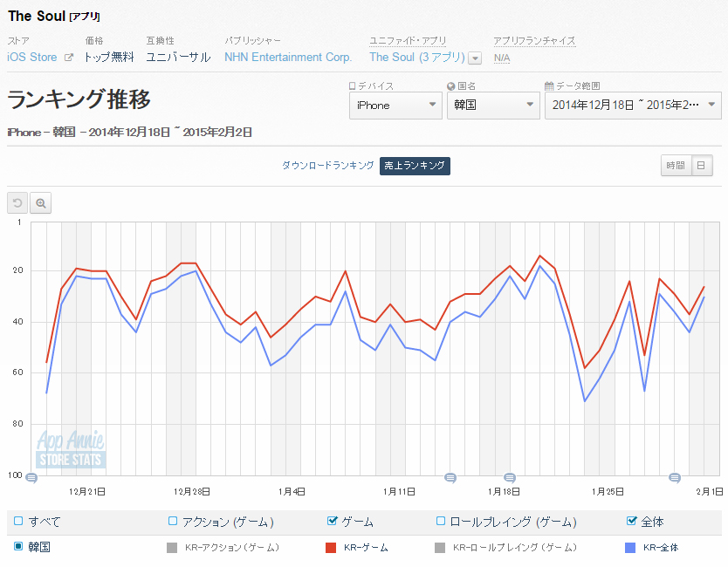Screen dimensions: 728x567
Task: Open The Soul (3 アプリ) link
Action: pyautogui.click(x=417, y=57)
